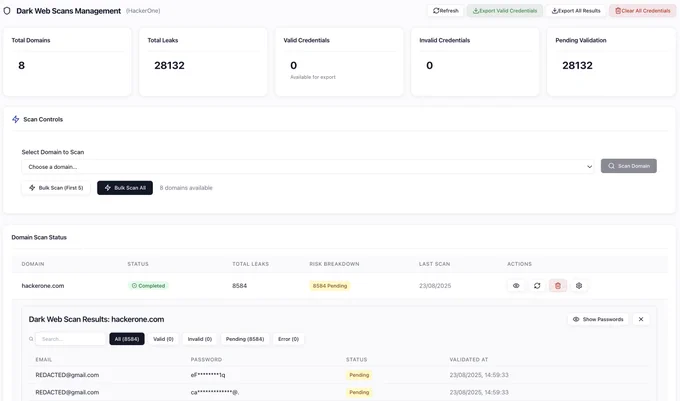This screenshot has width=680, height=401.
Task: Click the Total Leaks card
Action: coord(203,62)
